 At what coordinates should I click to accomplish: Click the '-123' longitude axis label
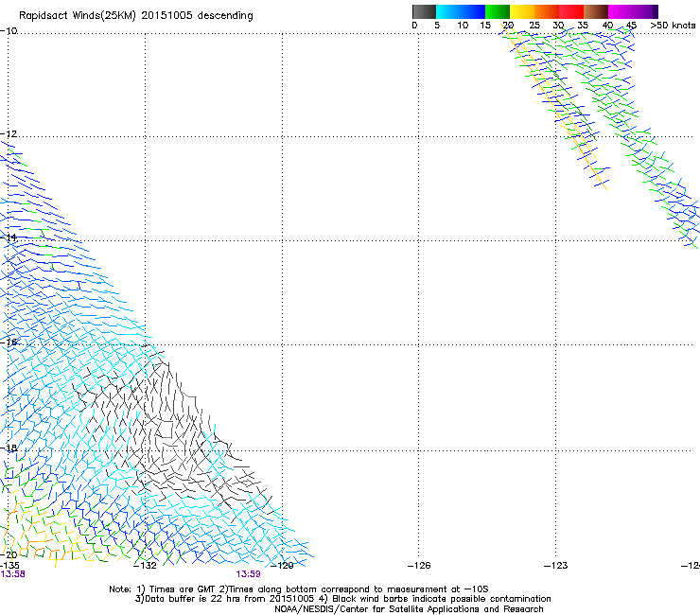556,566
